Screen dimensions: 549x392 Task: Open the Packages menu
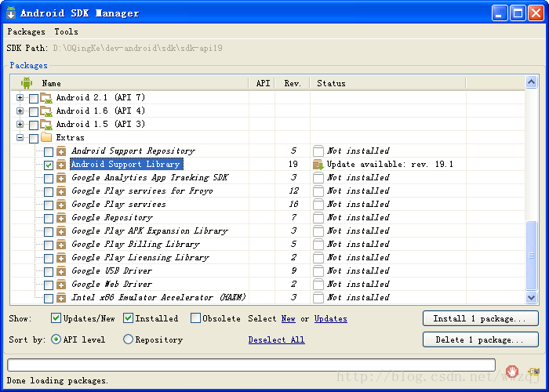(26, 31)
